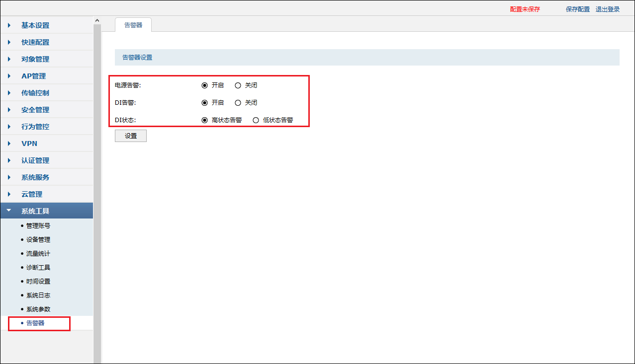Select 关闭 for 电源告警

(x=238, y=85)
